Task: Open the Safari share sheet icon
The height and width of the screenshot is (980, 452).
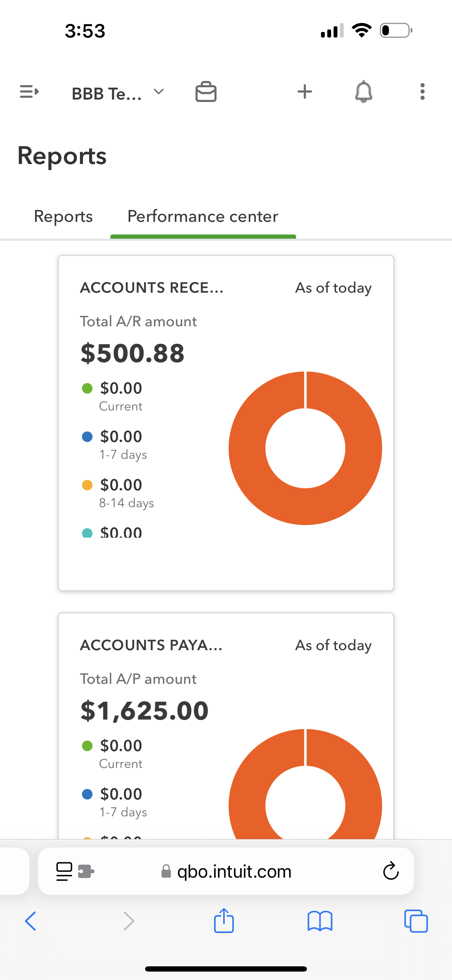Action: click(x=224, y=921)
